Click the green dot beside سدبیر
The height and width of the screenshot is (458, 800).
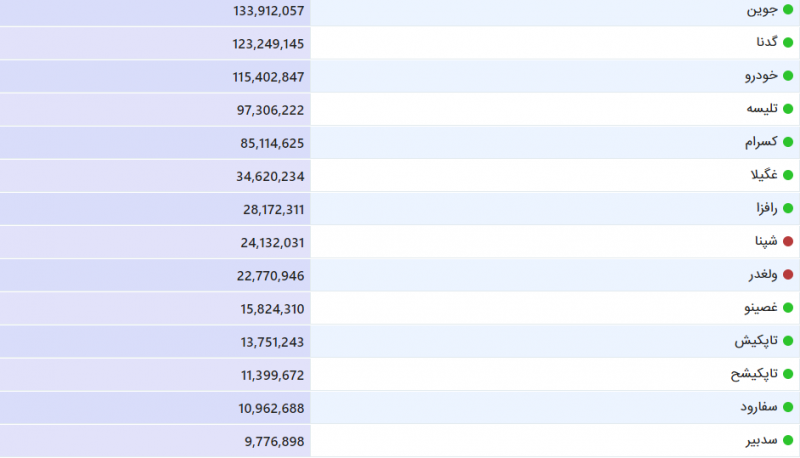coord(788,440)
